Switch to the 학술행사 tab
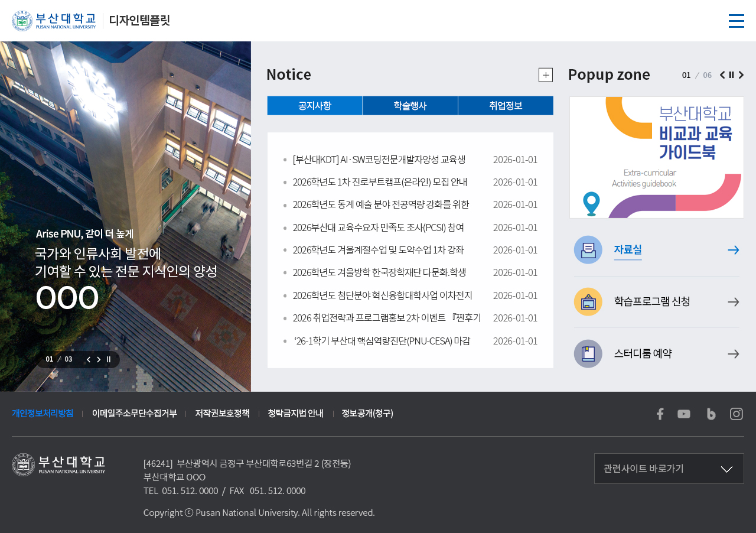756x533 pixels. 410,106
